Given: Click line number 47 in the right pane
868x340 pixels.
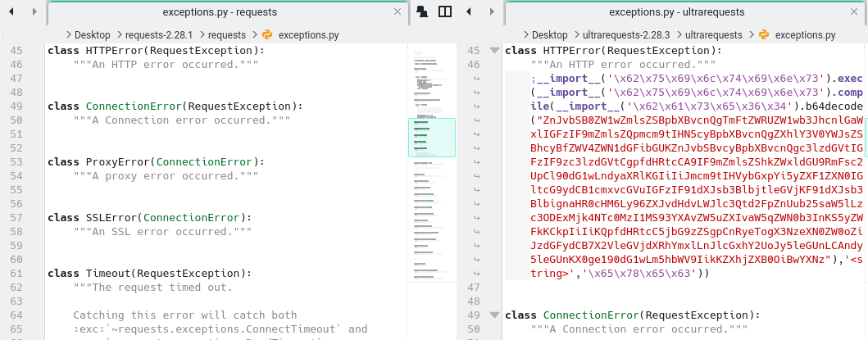Looking at the screenshot, I should [473, 288].
